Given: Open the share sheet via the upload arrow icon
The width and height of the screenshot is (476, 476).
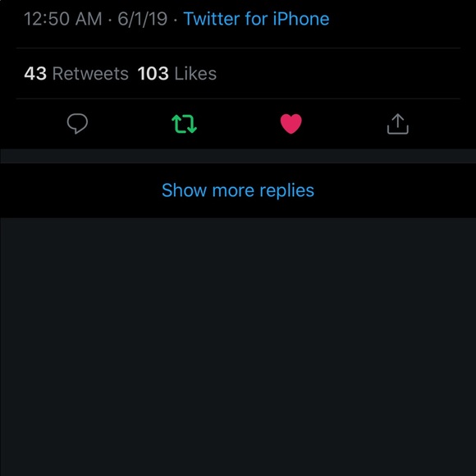Looking at the screenshot, I should (398, 124).
